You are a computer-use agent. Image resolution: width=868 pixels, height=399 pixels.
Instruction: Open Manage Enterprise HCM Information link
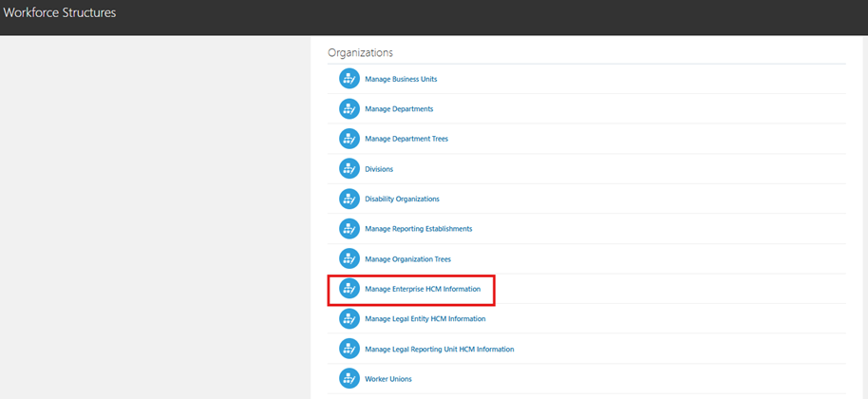(x=423, y=289)
